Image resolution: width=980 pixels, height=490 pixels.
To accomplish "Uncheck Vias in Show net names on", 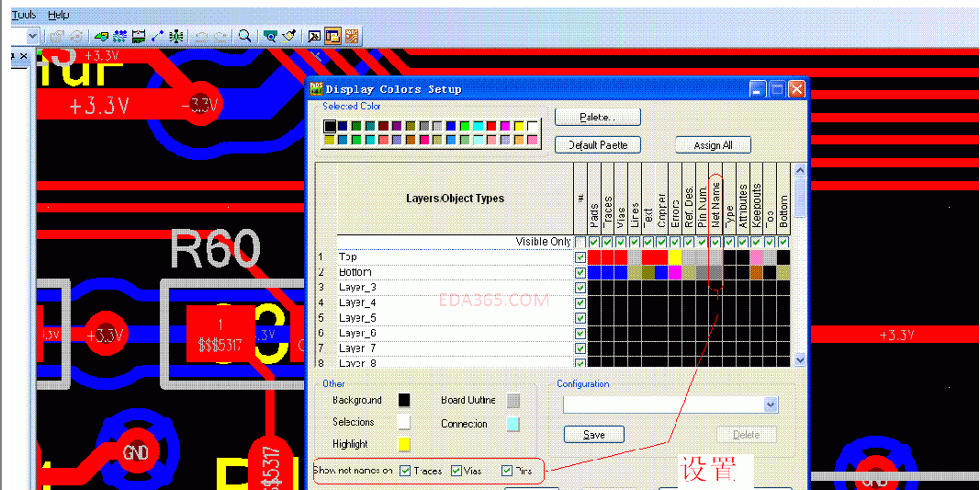I will point(456,471).
